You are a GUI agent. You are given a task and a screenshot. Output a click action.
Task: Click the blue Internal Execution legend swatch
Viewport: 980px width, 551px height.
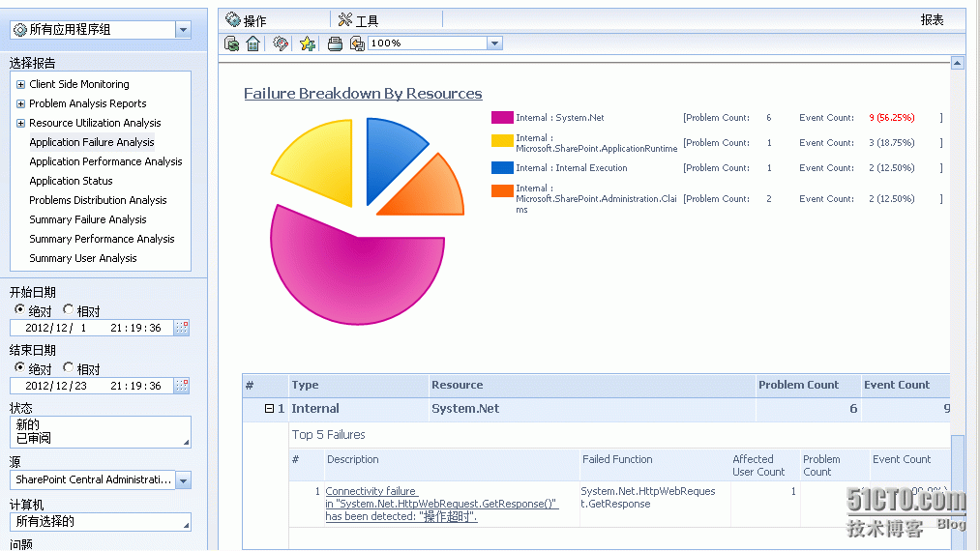click(x=502, y=167)
